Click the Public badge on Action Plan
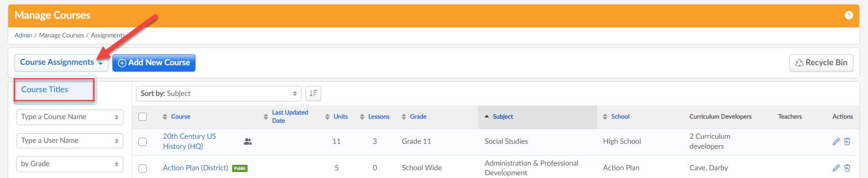 [x=240, y=168]
